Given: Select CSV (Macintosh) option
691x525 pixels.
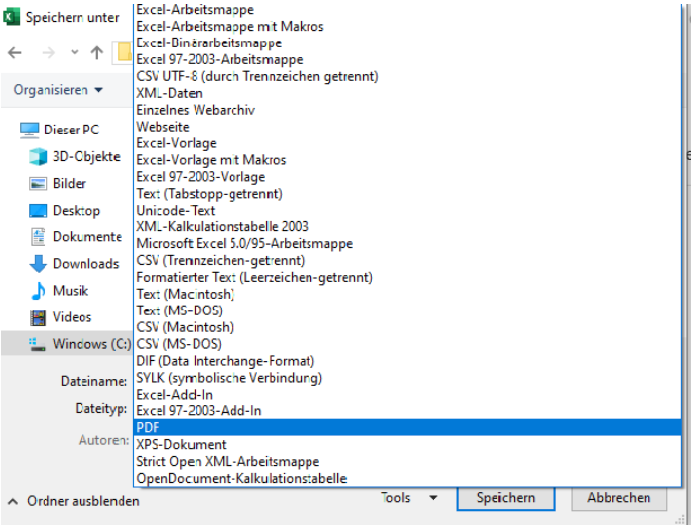Looking at the screenshot, I should [407, 327].
